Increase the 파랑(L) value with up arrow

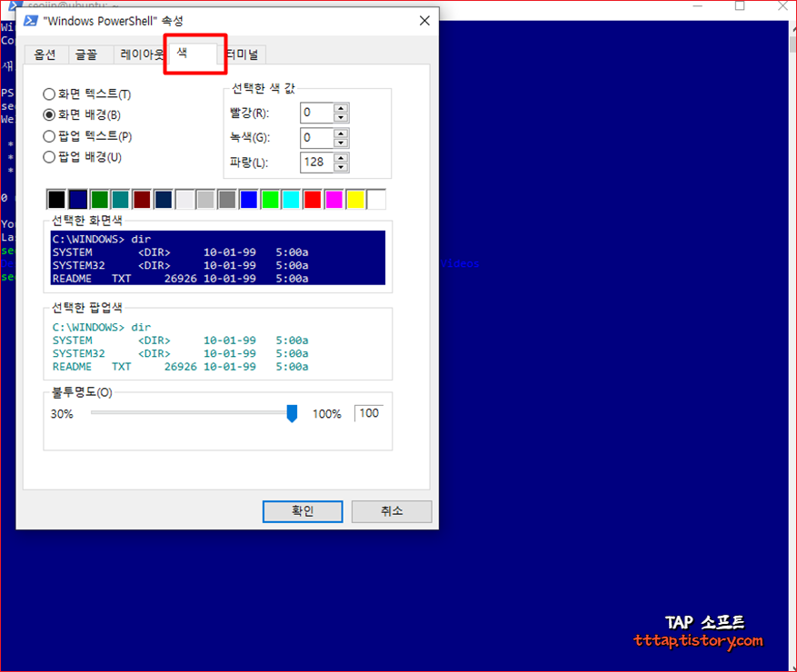click(341, 158)
